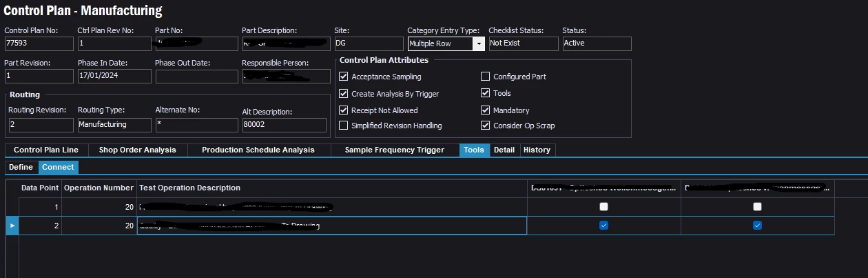The image size is (868, 278).
Task: Switch to the Define sub-tab
Action: (21, 167)
